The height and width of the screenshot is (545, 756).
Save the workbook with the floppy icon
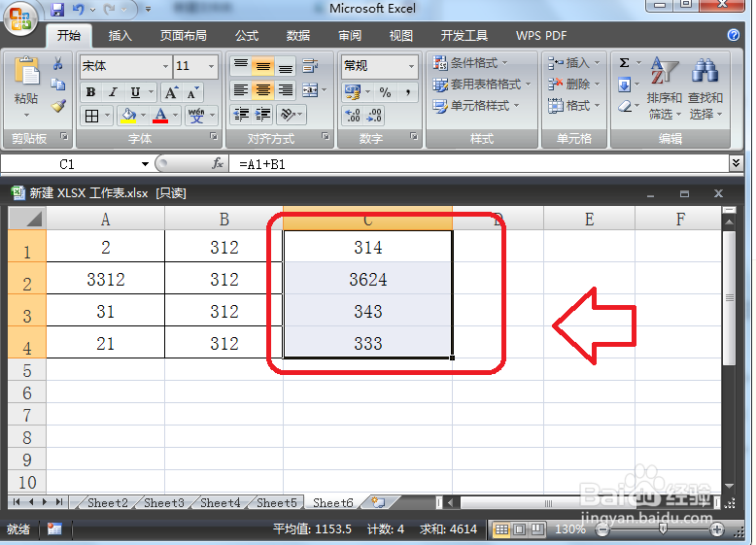pyautogui.click(x=57, y=9)
